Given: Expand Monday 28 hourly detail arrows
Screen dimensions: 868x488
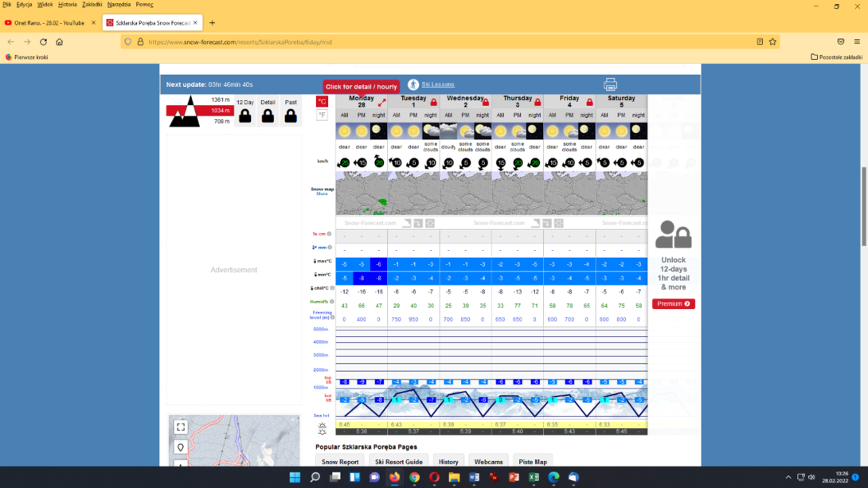Looking at the screenshot, I should 382,103.
